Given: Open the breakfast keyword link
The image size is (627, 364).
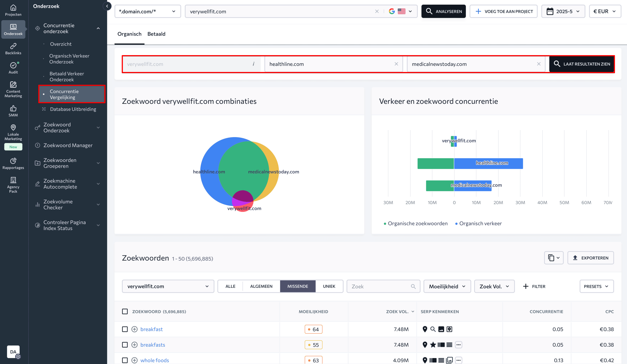Looking at the screenshot, I should click(152, 329).
